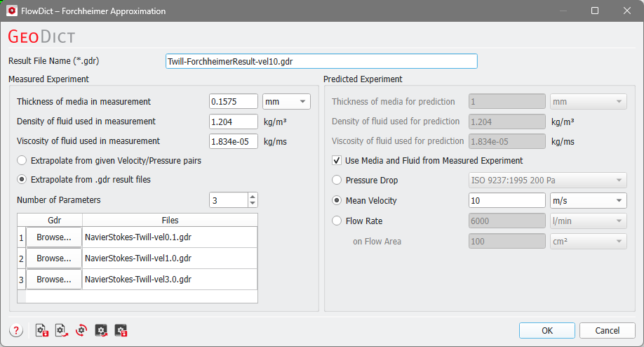The image size is (644, 347).
Task: Click the Number of Parameters field
Action: (229, 200)
